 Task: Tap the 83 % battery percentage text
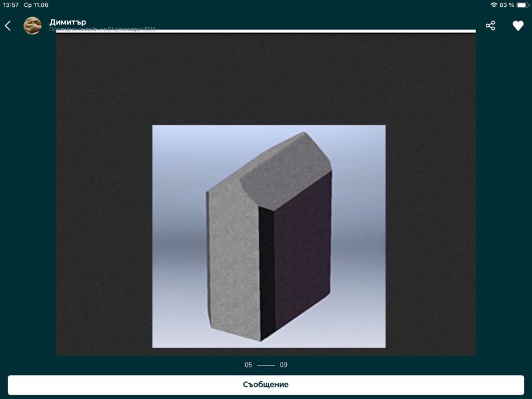507,5
